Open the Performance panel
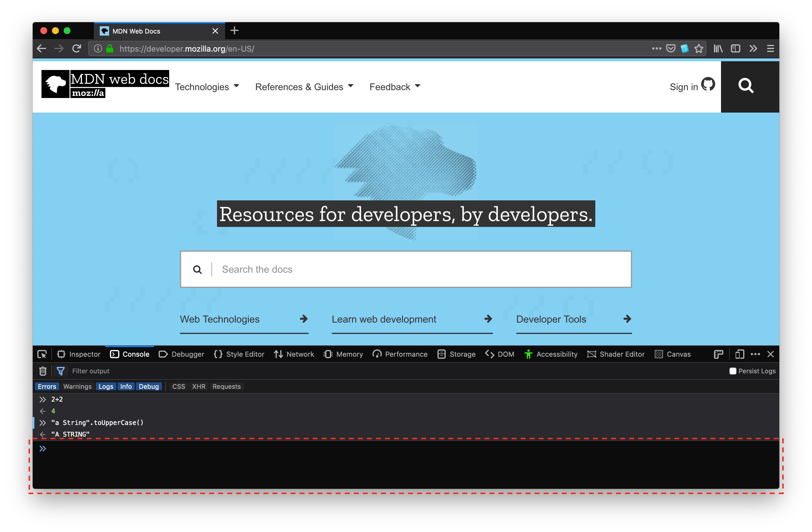This screenshot has height=532, width=812. point(405,354)
